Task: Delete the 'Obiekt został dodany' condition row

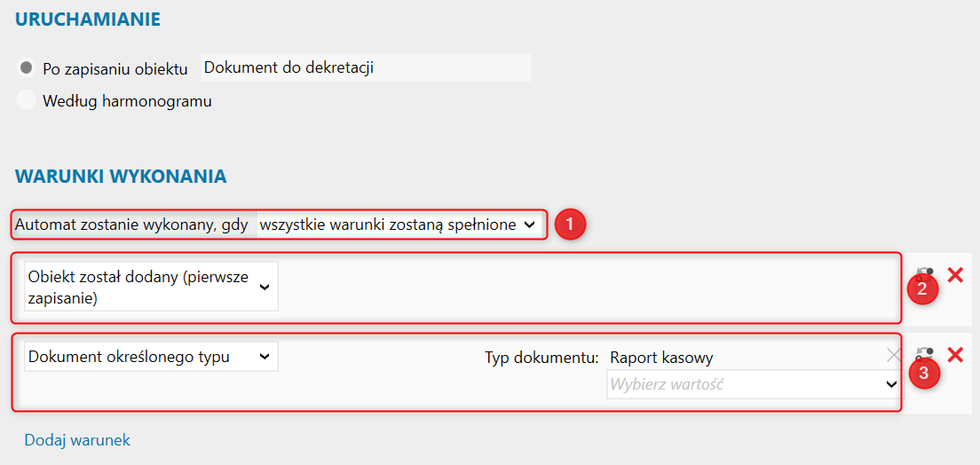Action: (955, 275)
